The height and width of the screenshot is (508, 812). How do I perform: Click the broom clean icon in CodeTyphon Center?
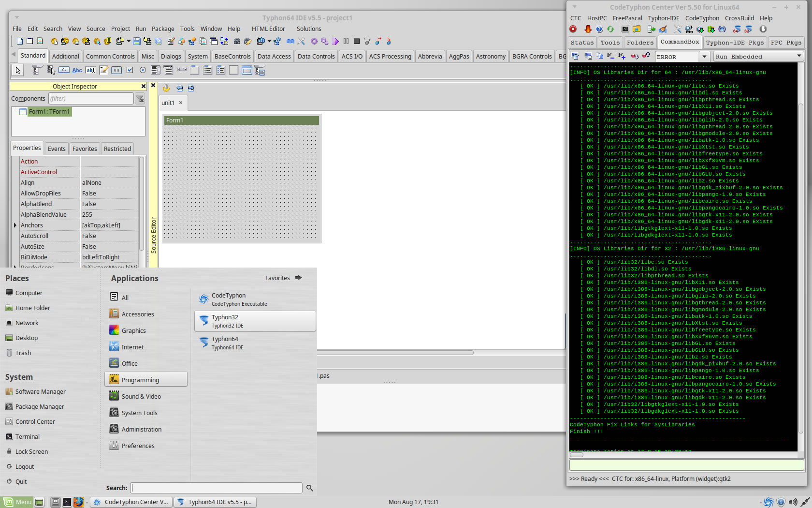pyautogui.click(x=663, y=30)
